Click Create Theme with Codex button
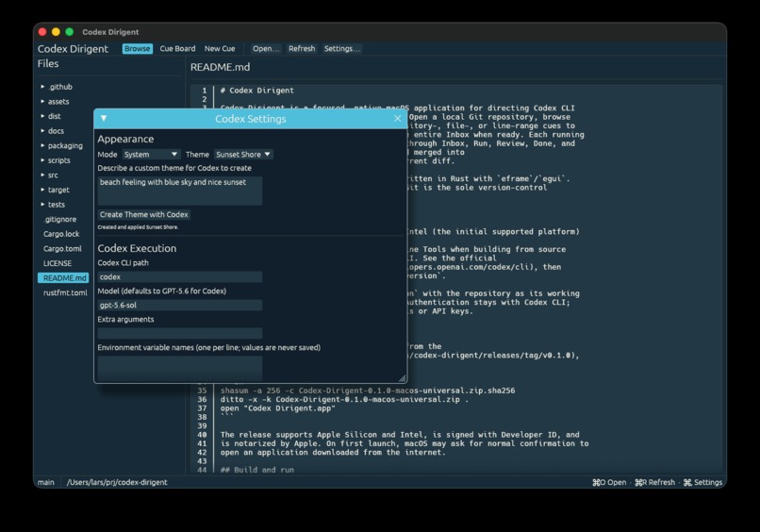This screenshot has height=532, width=760. pos(144,214)
